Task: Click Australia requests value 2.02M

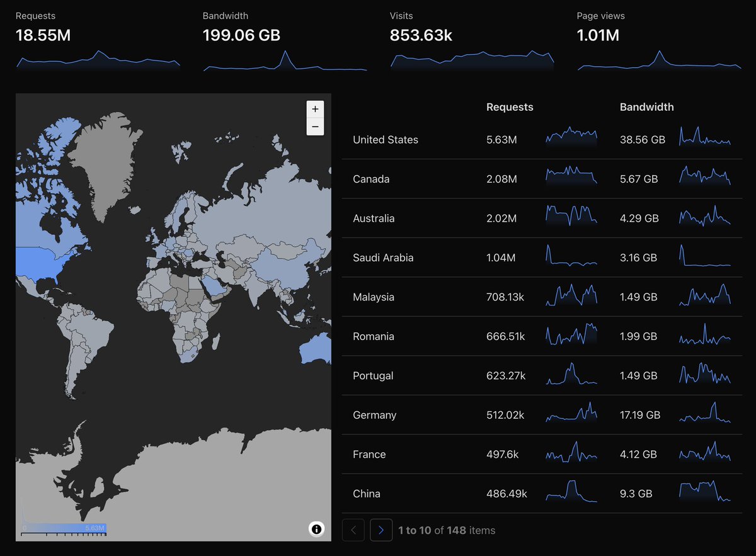Action: [x=501, y=218]
